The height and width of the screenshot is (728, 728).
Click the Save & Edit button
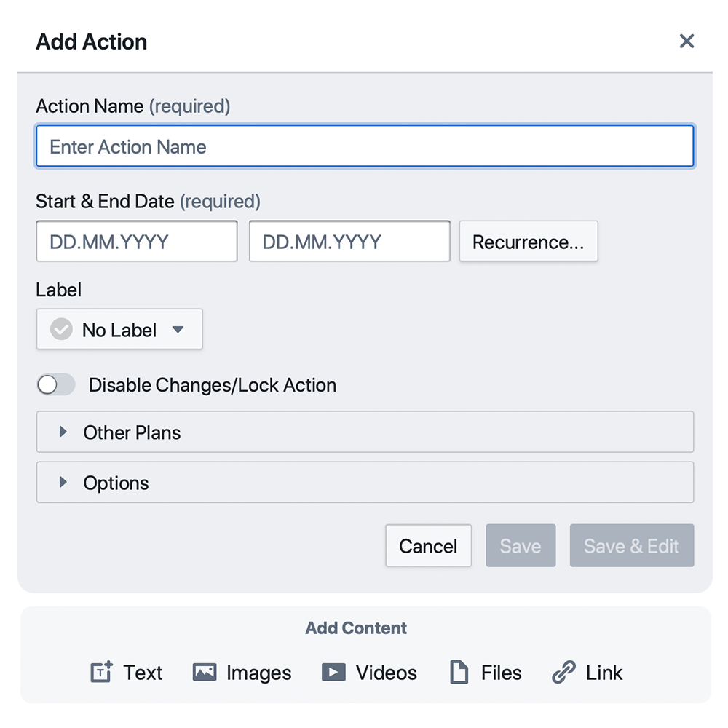tap(631, 546)
